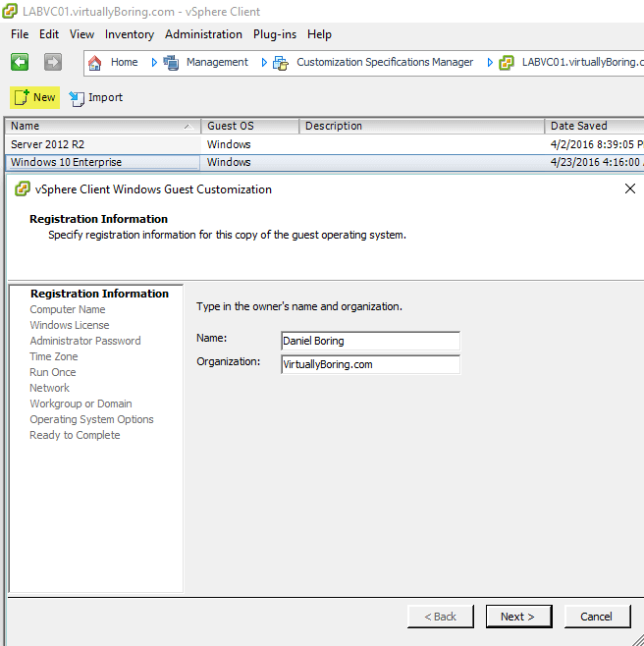
Task: Click the Name field containing Daniel Boring
Action: pos(370,341)
